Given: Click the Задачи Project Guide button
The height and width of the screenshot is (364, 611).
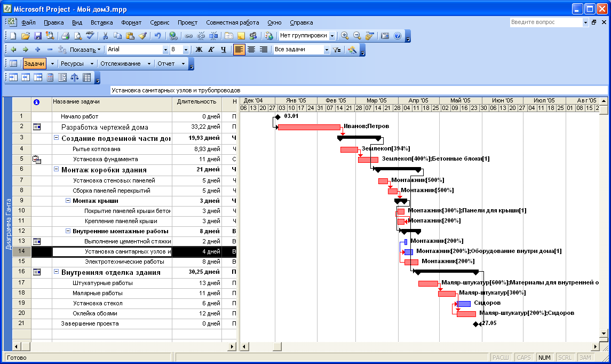Looking at the screenshot, I should [34, 64].
